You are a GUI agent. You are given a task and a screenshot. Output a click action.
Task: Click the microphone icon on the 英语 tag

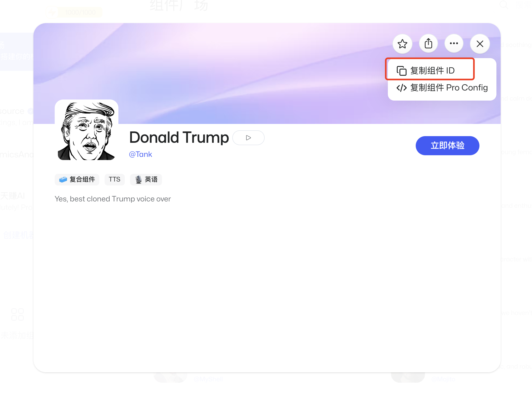click(138, 179)
